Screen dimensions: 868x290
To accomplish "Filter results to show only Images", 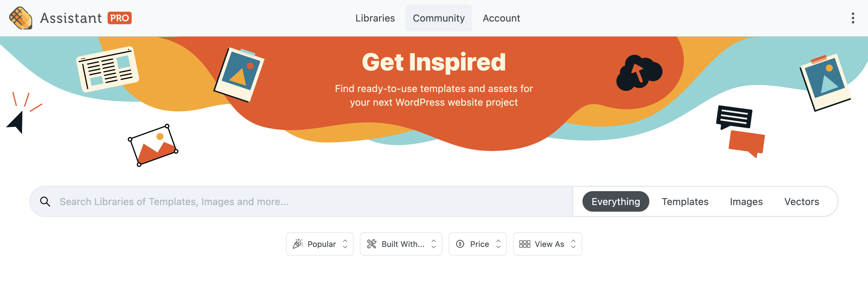I will 746,201.
